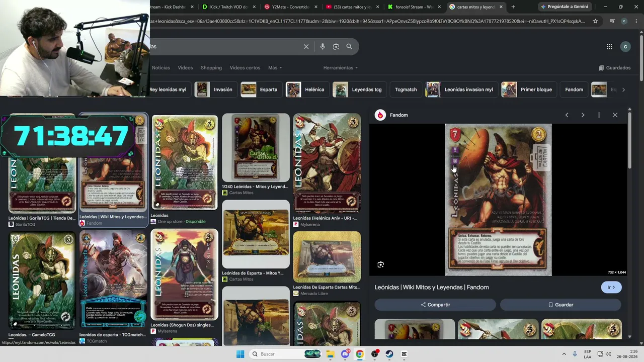Select the Tcgmatch suggestion chip
This screenshot has width=644, height=362.
pyautogui.click(x=406, y=89)
